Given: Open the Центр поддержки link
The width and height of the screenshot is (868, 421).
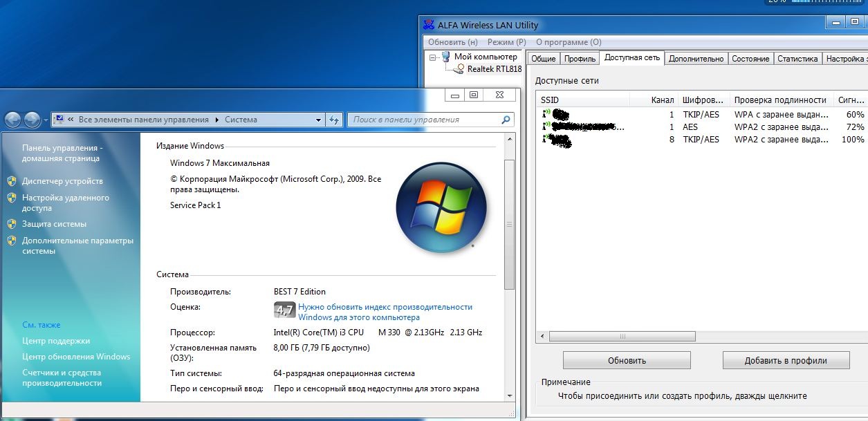Looking at the screenshot, I should 56,341.
